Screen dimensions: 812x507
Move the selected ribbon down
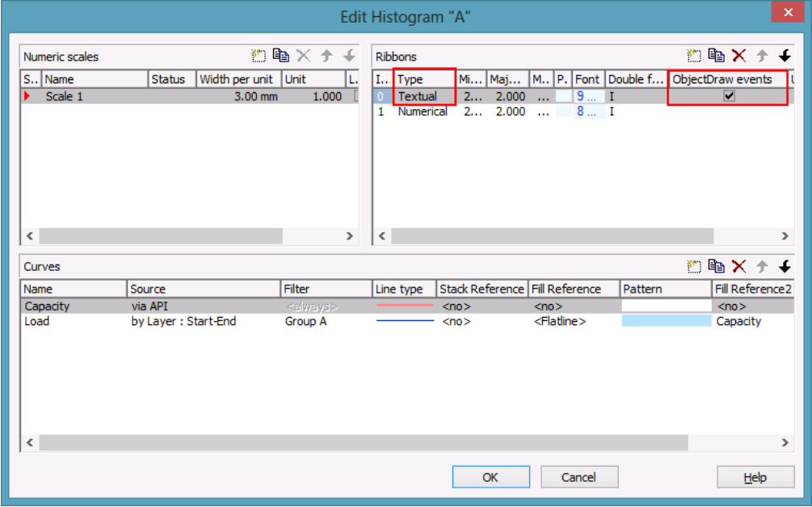tap(784, 56)
